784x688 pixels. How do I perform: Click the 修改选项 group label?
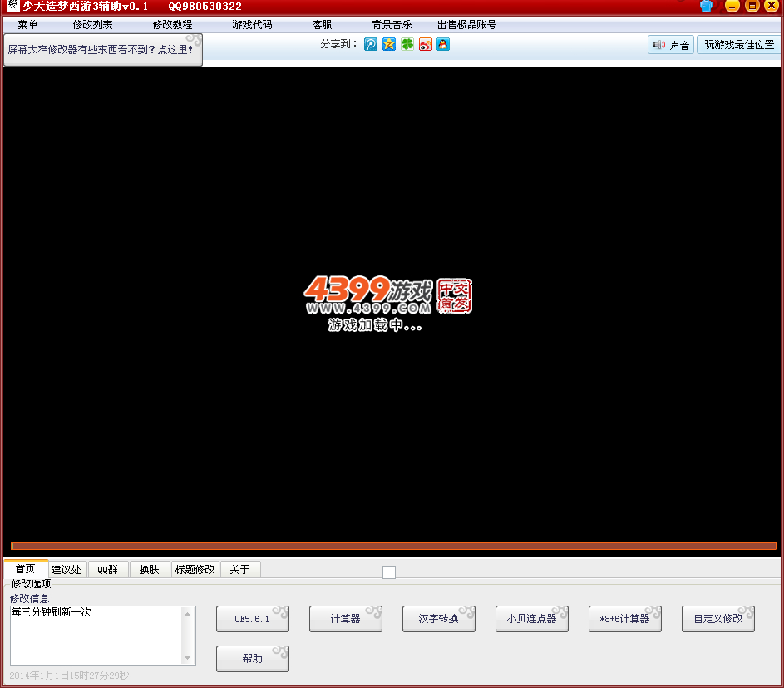tap(31, 583)
